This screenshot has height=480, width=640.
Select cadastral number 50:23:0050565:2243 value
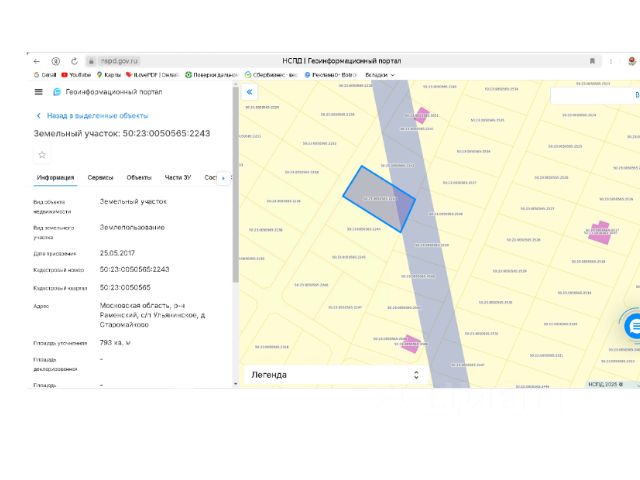tap(134, 269)
